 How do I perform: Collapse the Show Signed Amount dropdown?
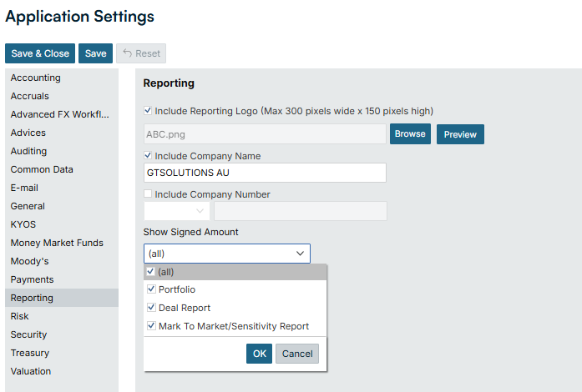[x=300, y=254]
